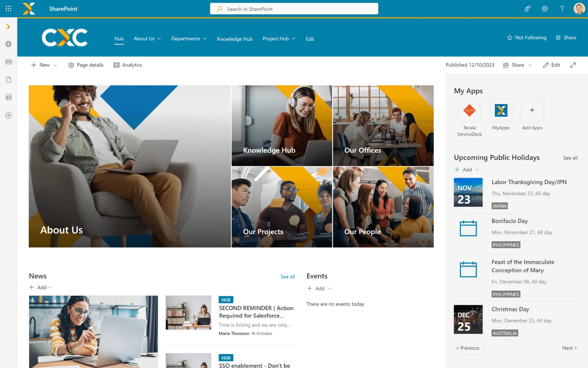The height and width of the screenshot is (368, 588).
Task: Open the My lists icon in the left rail
Action: pyautogui.click(x=8, y=97)
